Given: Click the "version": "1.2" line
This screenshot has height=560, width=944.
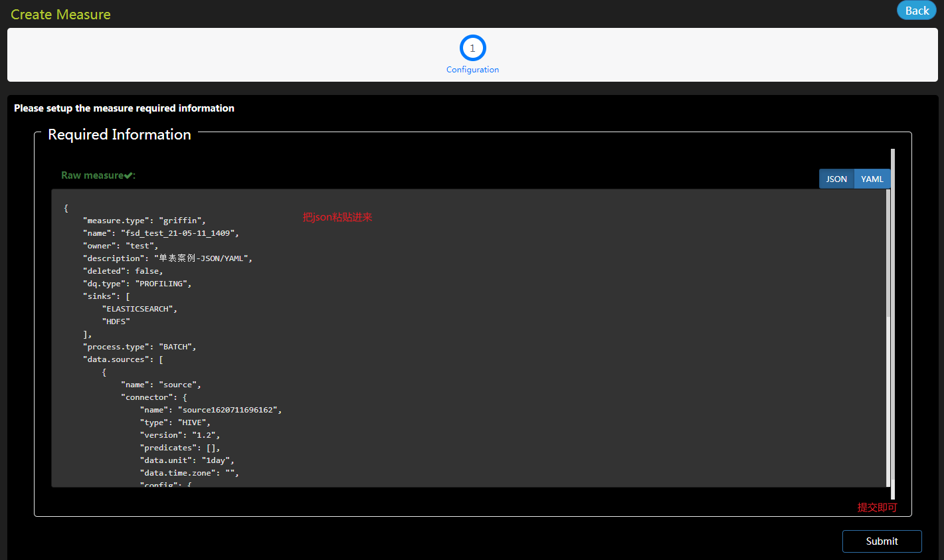Looking at the screenshot, I should tap(179, 435).
